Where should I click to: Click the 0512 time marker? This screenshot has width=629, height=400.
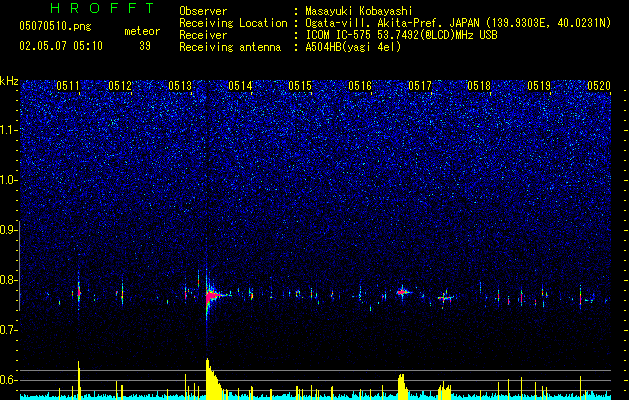[x=120, y=86]
